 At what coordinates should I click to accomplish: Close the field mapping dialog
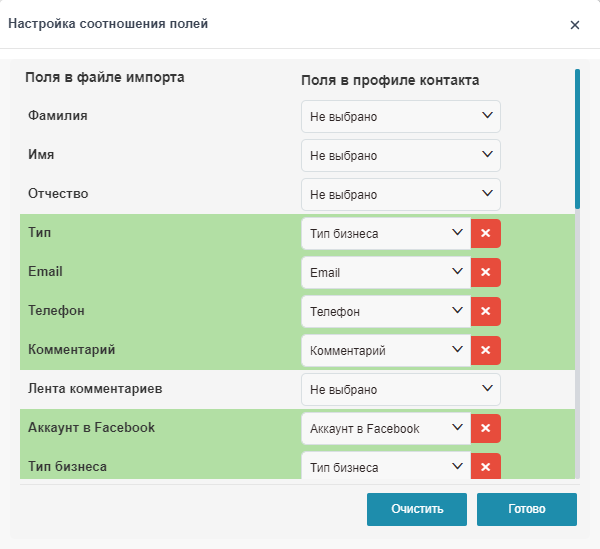pyautogui.click(x=575, y=25)
